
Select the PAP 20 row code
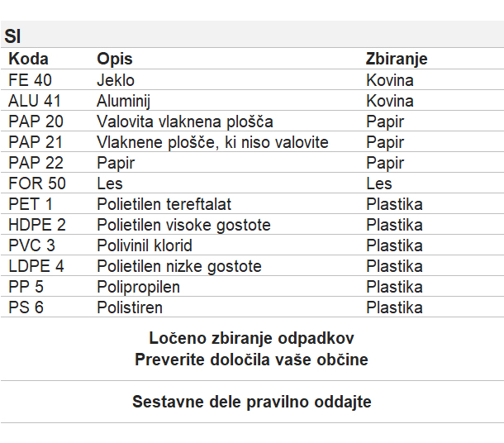tap(36, 121)
